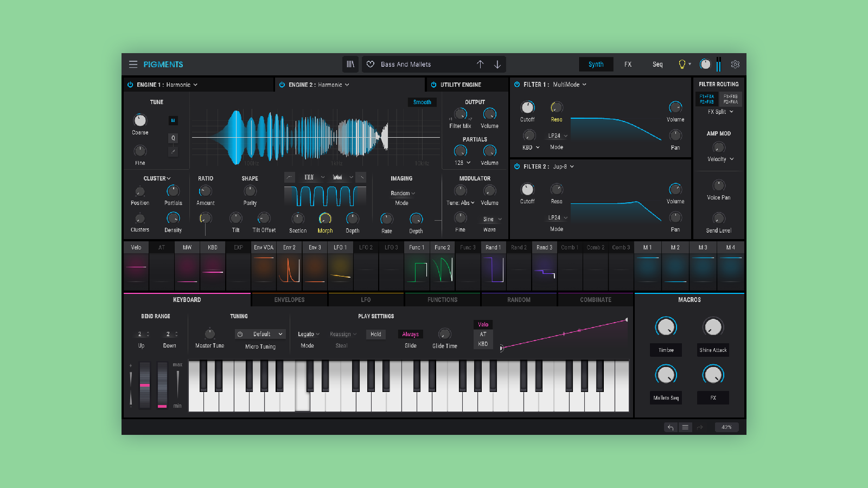Click the Coarse tune knob
This screenshot has height=488, width=868.
[x=140, y=120]
